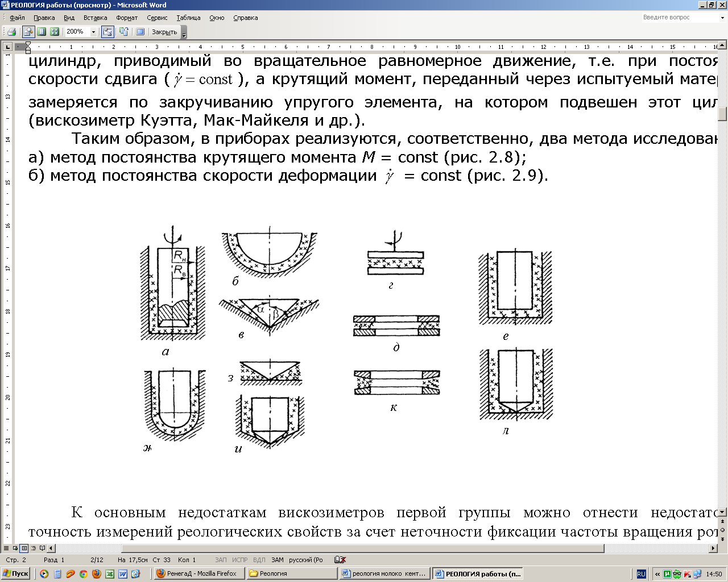Click the first-line indent marker on ruler
This screenshot has height=582, width=728.
tap(28, 44)
